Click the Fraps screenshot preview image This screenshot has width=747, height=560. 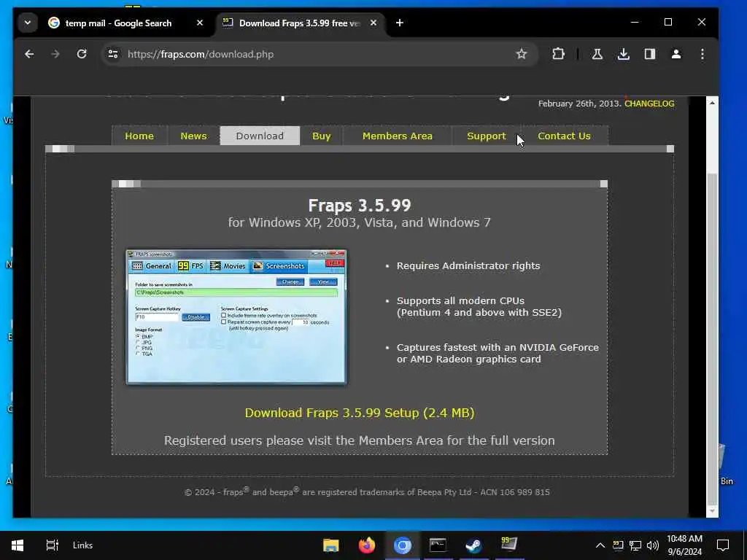pos(236,316)
